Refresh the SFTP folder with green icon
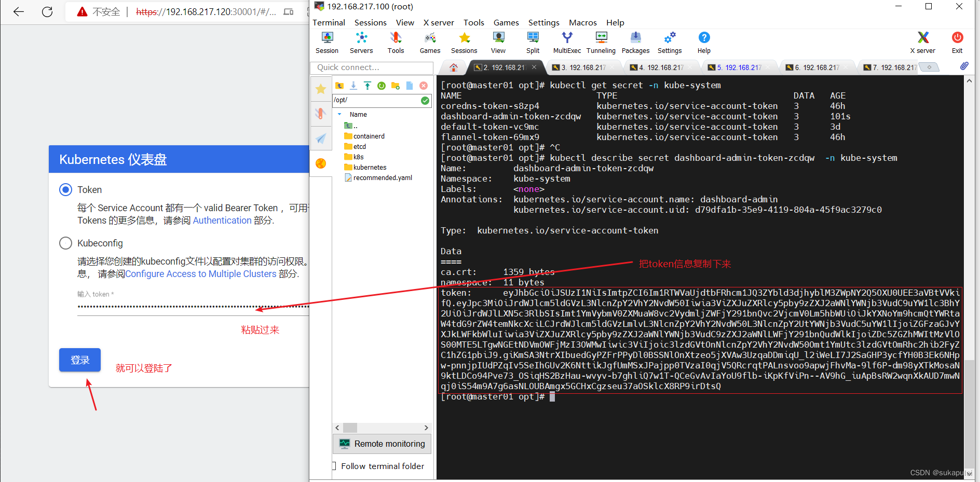The width and height of the screenshot is (980, 482). click(x=382, y=86)
